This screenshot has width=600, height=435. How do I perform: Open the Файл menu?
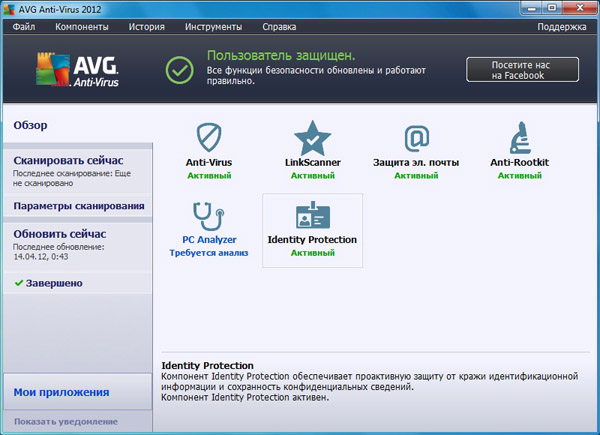click(25, 26)
